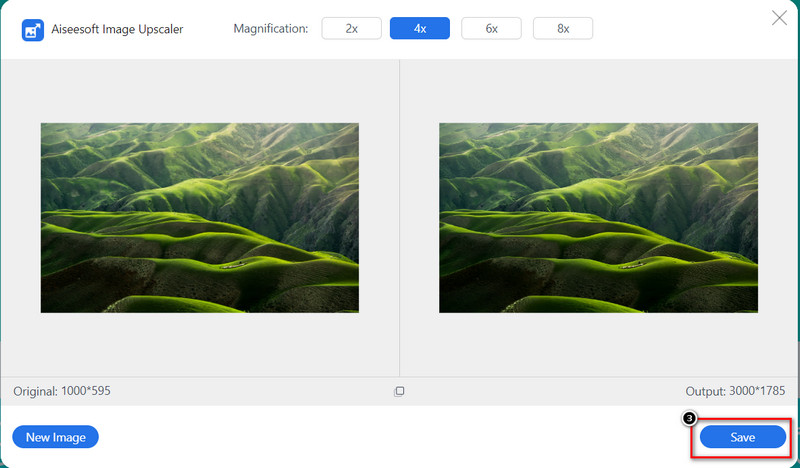Viewport: 800px width, 468px height.
Task: Click the Original: 1000*595 size label
Action: 62,391
